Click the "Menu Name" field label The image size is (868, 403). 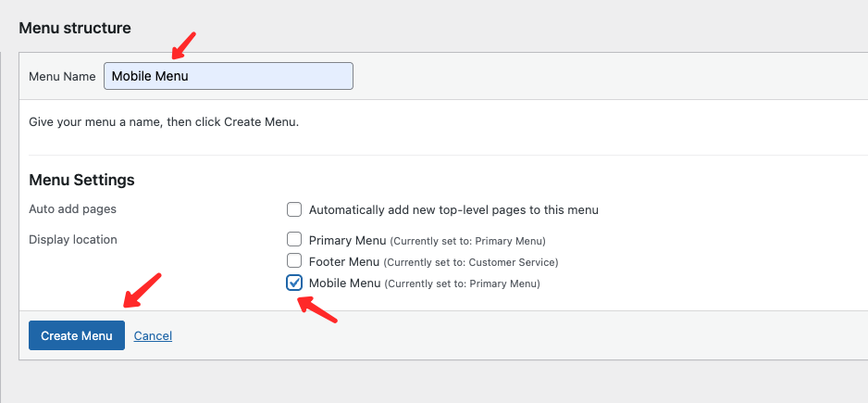coord(62,77)
